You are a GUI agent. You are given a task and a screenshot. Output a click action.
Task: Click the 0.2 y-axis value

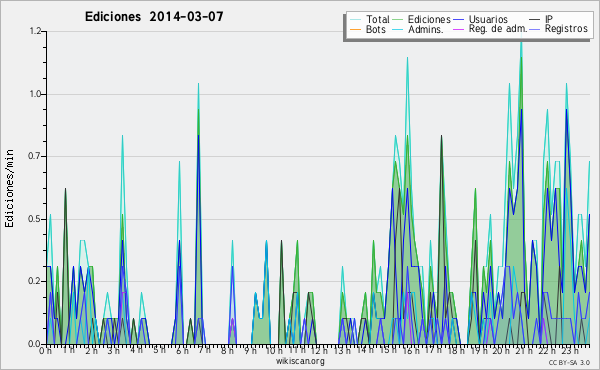click(x=35, y=281)
